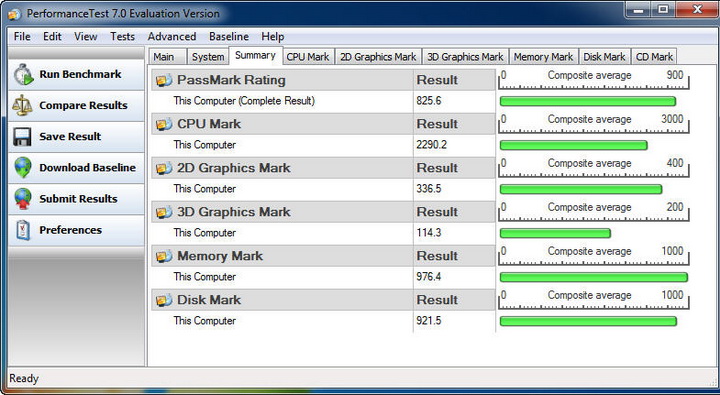Screen dimensions: 720x395
Task: Open the Help menu
Action: pos(273,36)
